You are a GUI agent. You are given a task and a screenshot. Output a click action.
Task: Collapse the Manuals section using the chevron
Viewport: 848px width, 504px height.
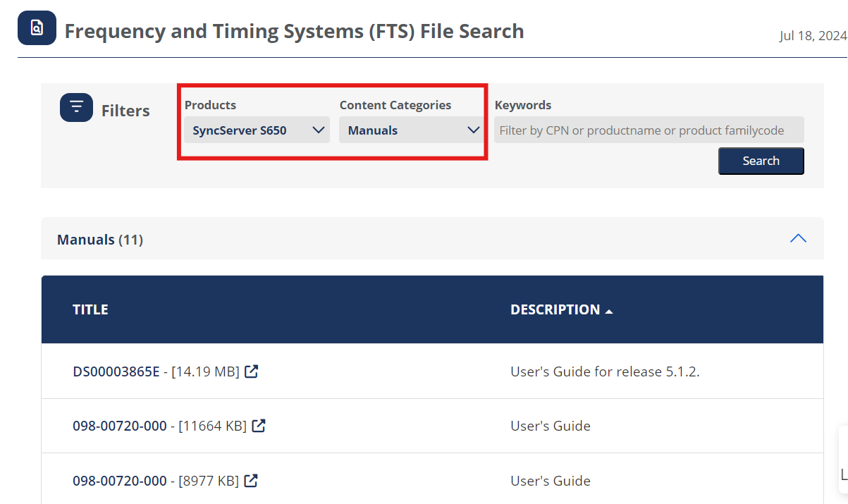(798, 238)
